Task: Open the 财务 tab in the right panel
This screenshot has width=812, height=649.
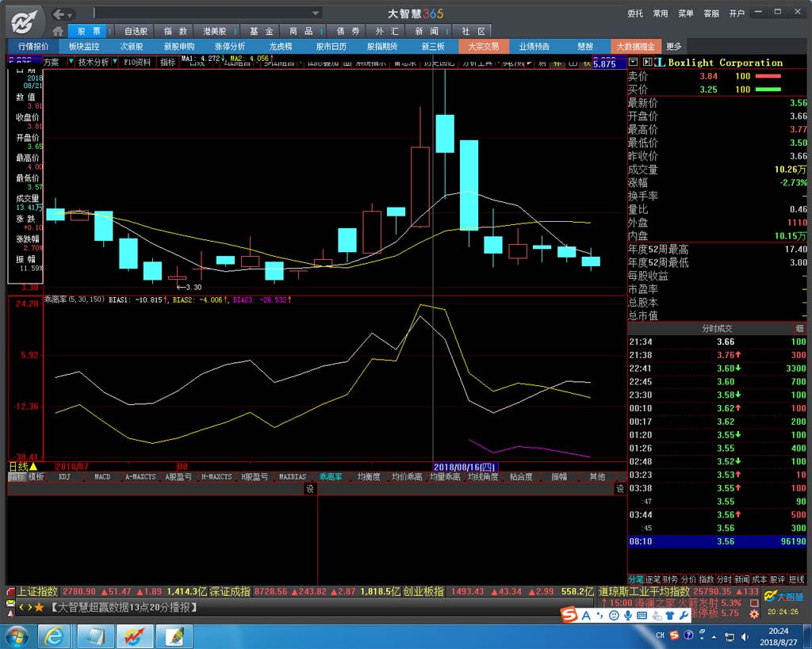Action: (670, 579)
